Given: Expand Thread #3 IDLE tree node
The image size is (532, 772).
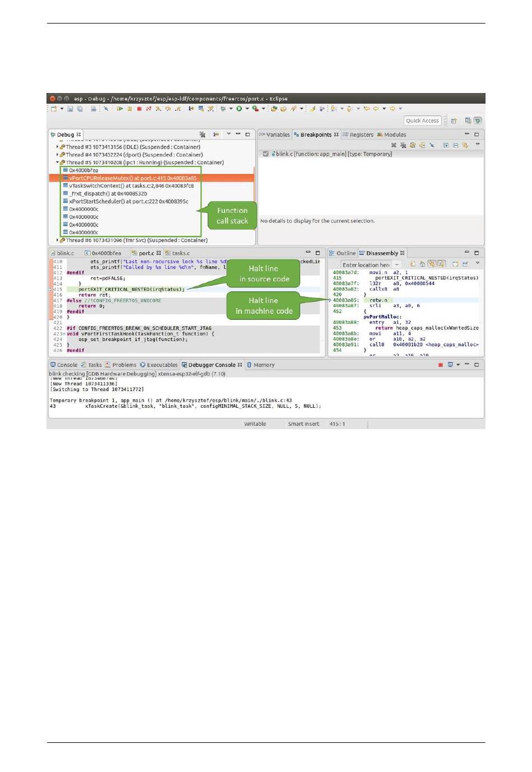Looking at the screenshot, I should (57, 147).
